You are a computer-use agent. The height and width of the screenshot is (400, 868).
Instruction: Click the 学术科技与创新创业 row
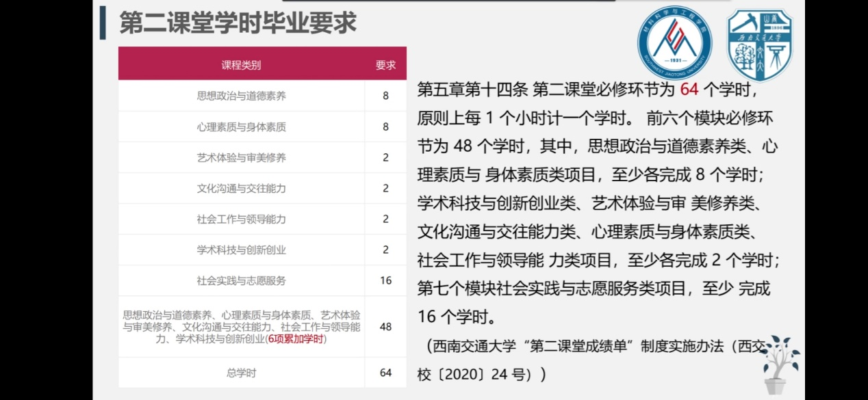pos(241,250)
